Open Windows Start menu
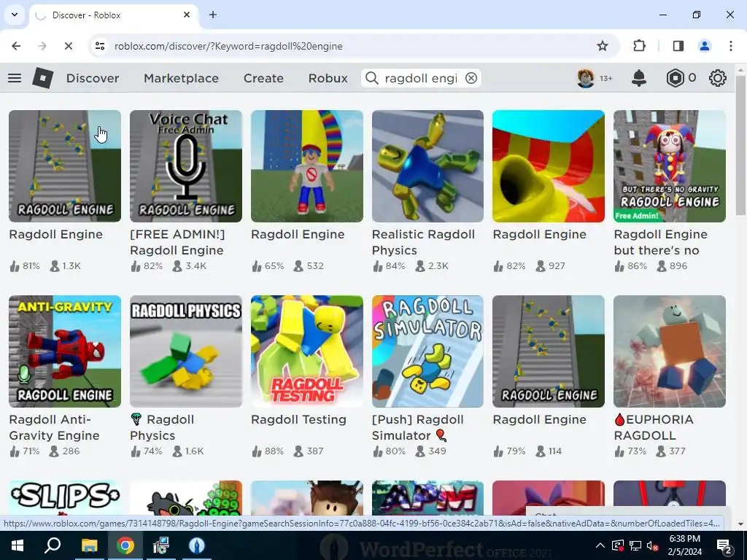The width and height of the screenshot is (747, 560). point(18,545)
